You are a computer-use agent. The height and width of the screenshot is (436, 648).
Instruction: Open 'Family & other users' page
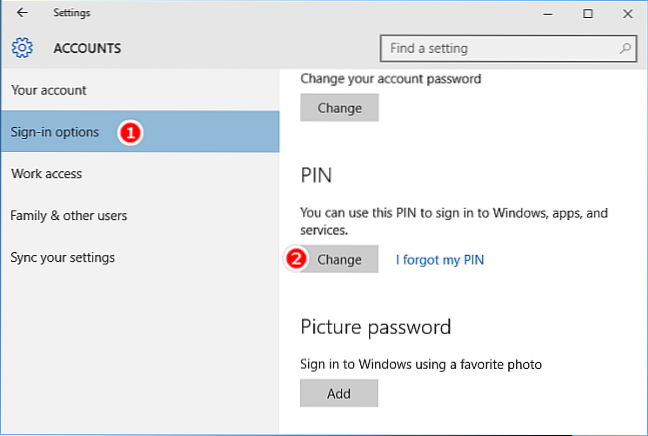click(69, 216)
